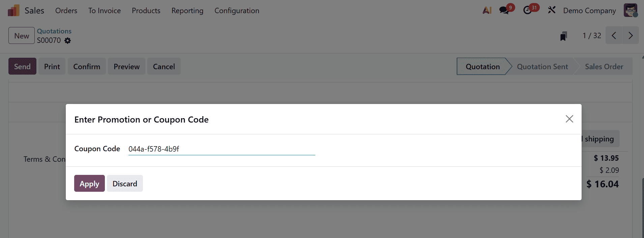
Task: Go to the next quotation record
Action: (630, 35)
